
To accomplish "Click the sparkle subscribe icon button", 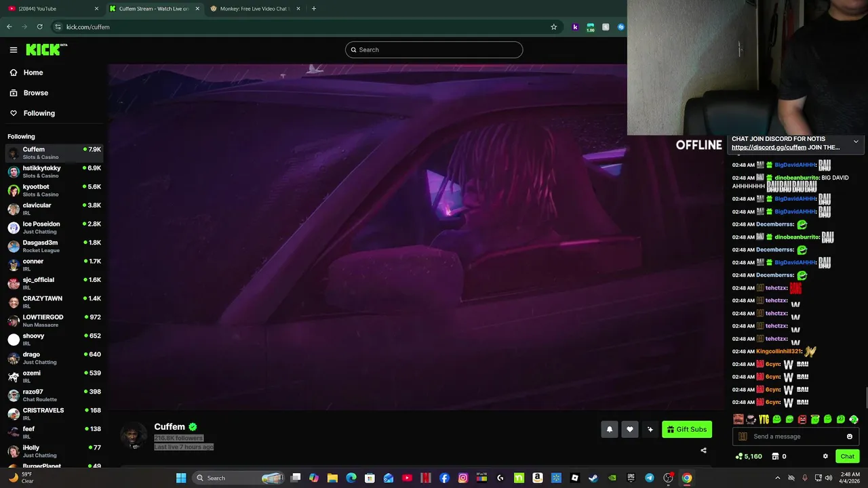I will tap(650, 429).
